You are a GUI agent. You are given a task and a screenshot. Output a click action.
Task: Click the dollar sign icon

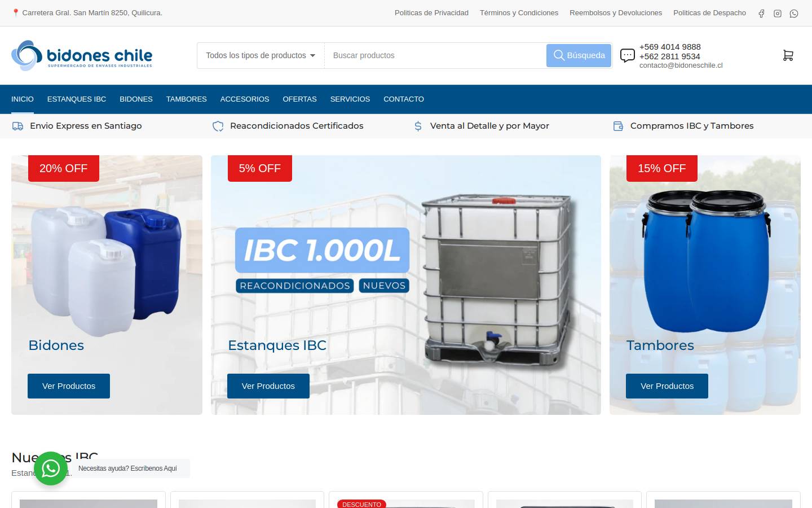tap(418, 126)
